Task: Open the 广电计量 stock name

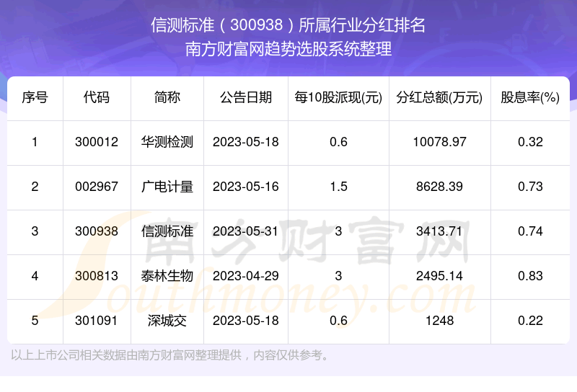Action: (x=167, y=187)
